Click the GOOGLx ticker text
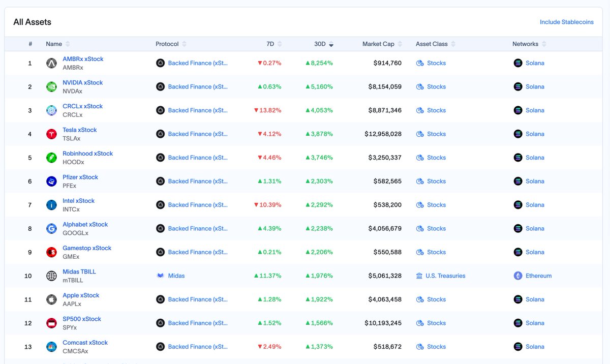 [x=75, y=233]
